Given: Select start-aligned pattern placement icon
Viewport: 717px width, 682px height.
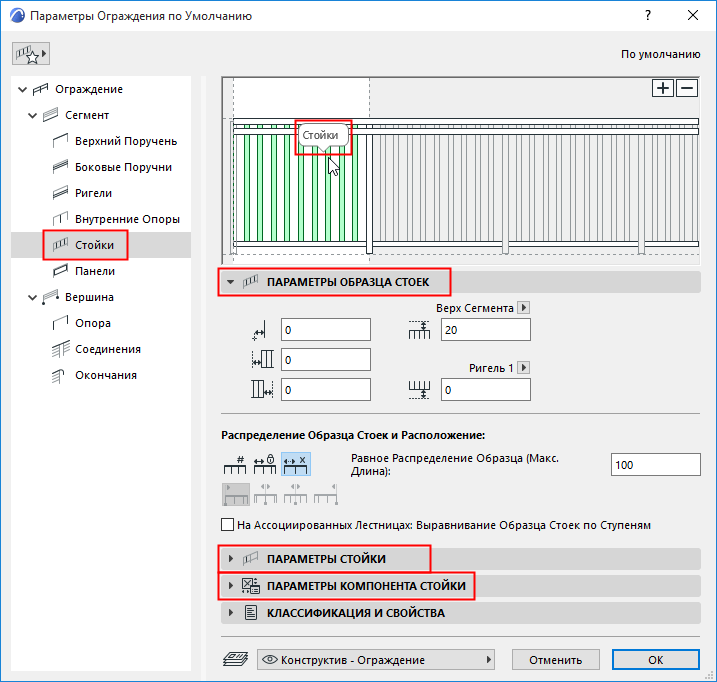Looking at the screenshot, I should point(236,494).
